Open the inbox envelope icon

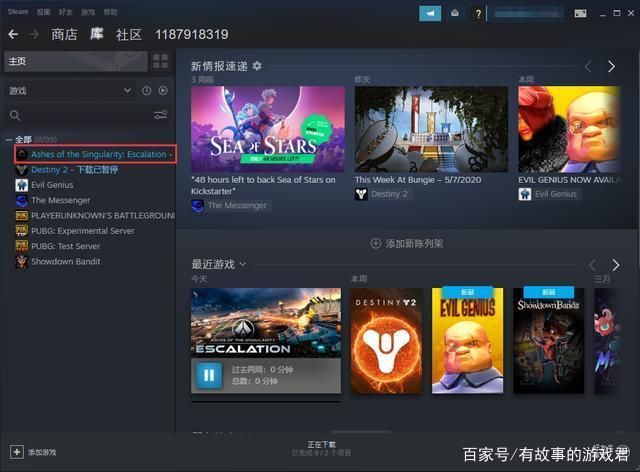[455, 13]
